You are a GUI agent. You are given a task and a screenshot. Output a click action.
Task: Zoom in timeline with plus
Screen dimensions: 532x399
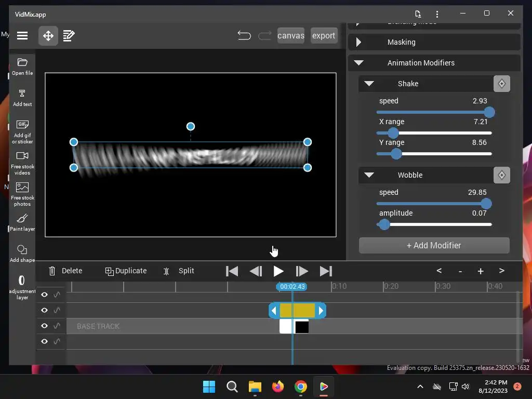(x=481, y=271)
